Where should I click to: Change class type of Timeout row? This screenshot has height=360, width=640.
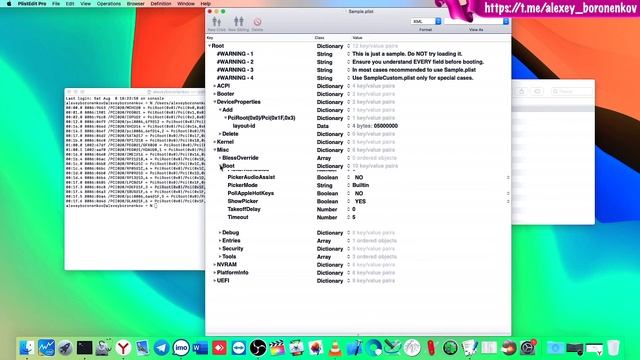pos(349,218)
